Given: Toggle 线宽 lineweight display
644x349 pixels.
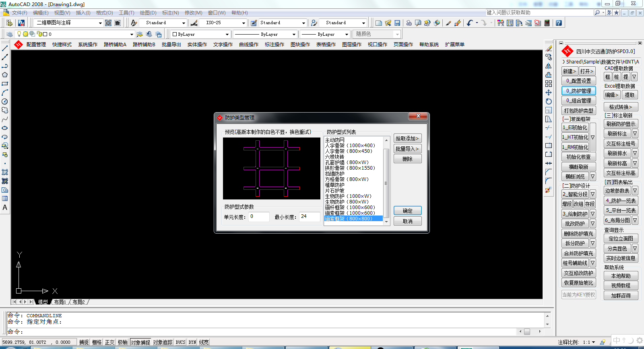Looking at the screenshot, I should [x=204, y=342].
